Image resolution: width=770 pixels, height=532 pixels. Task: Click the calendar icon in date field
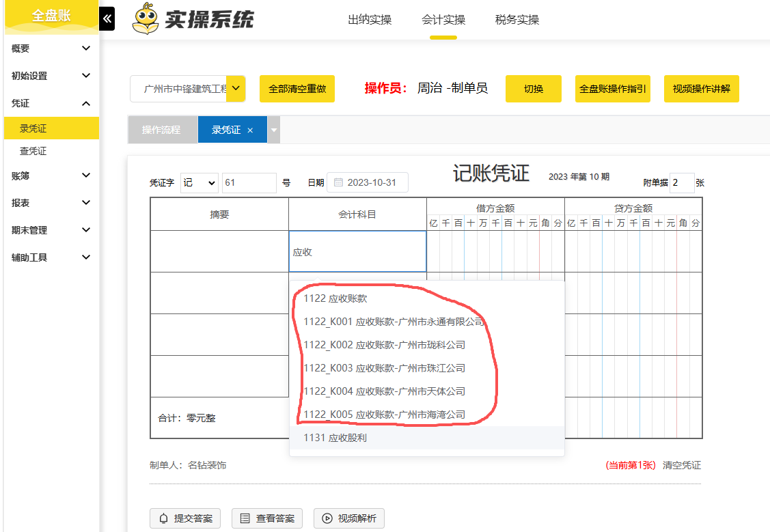click(x=338, y=183)
